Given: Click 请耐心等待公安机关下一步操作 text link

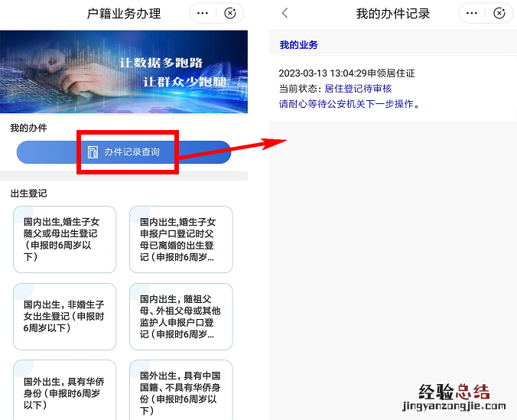Looking at the screenshot, I should (x=350, y=104).
